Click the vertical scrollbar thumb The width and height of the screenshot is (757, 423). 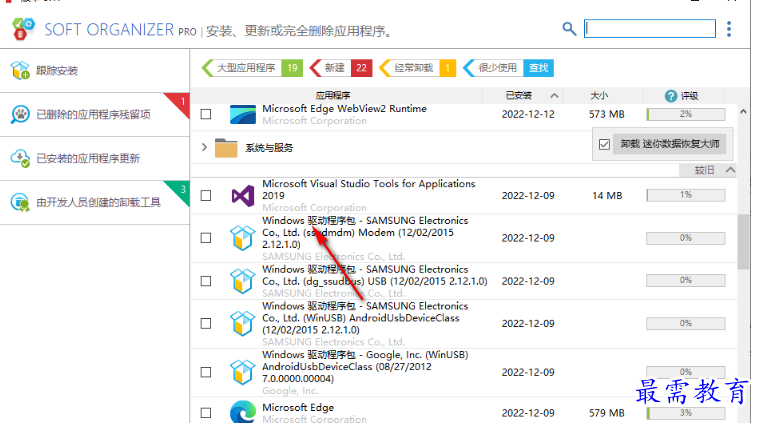click(x=743, y=241)
